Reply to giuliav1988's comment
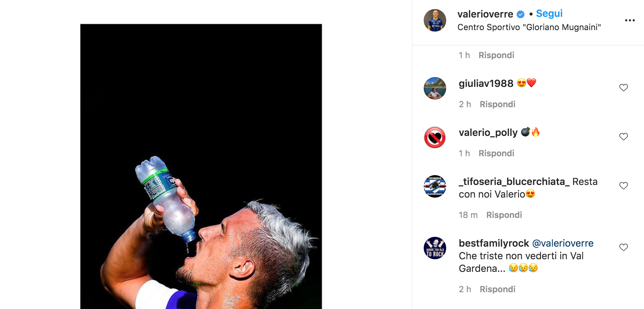The image size is (644, 309). (x=497, y=104)
